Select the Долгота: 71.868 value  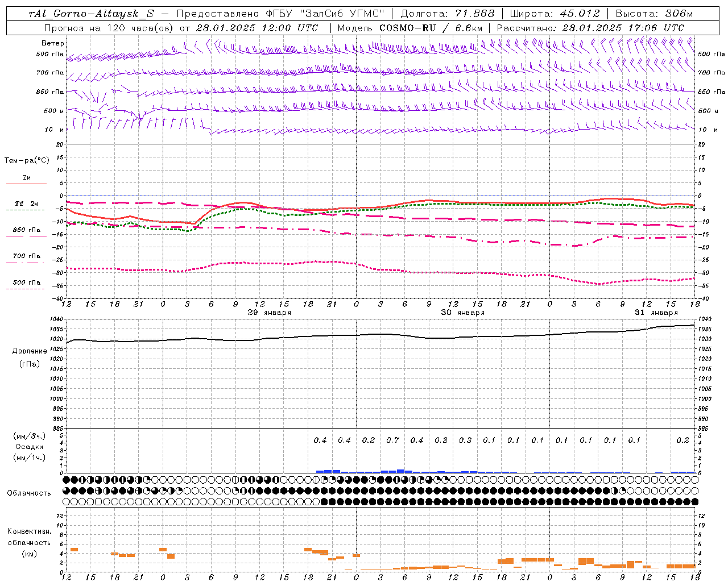448,14
